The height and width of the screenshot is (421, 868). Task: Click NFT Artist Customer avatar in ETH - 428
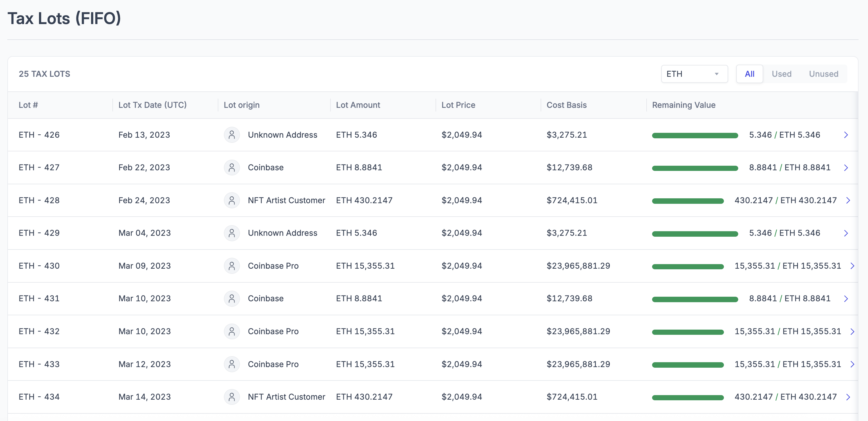231,200
